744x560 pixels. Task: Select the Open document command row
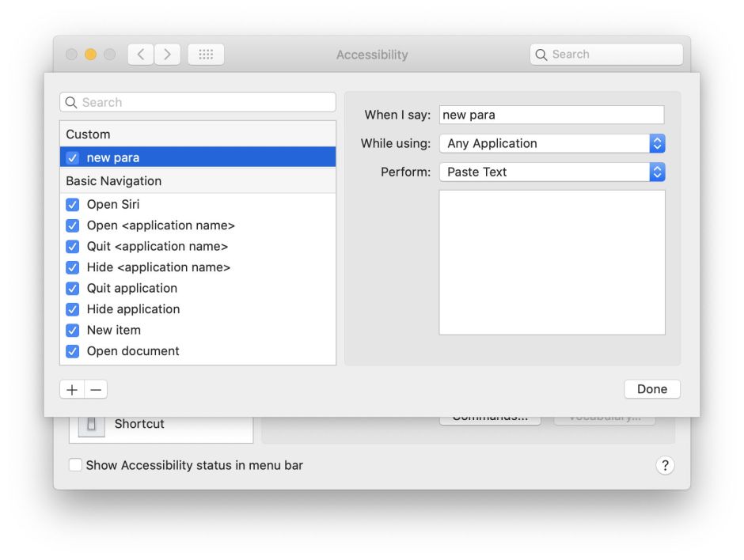click(x=133, y=351)
